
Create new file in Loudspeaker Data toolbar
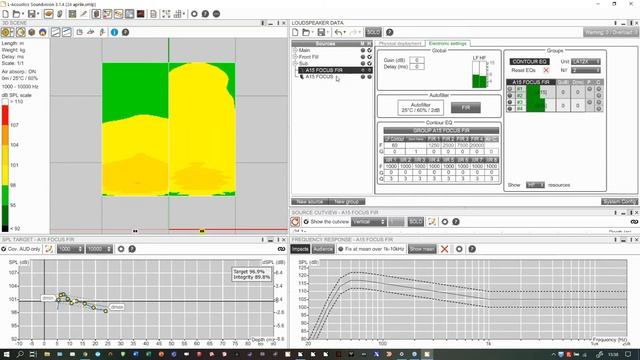tap(295, 32)
